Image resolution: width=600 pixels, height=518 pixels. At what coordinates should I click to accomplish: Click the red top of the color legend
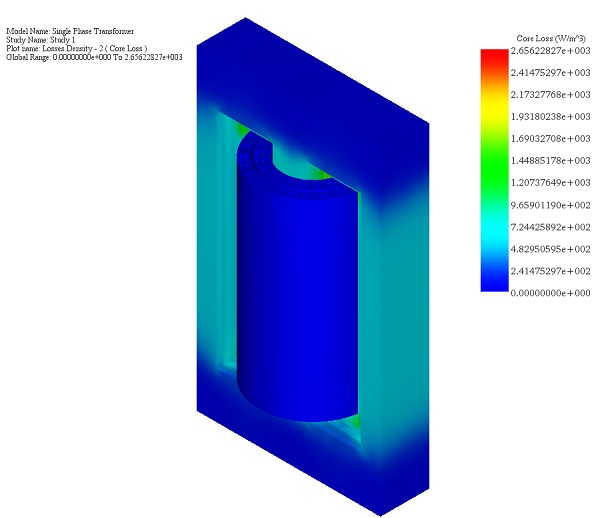[x=494, y=56]
